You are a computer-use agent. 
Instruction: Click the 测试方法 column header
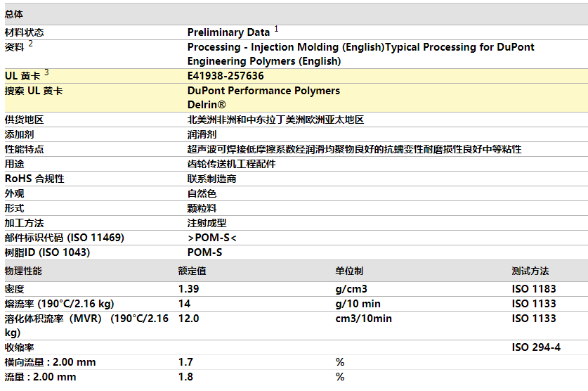pos(530,271)
